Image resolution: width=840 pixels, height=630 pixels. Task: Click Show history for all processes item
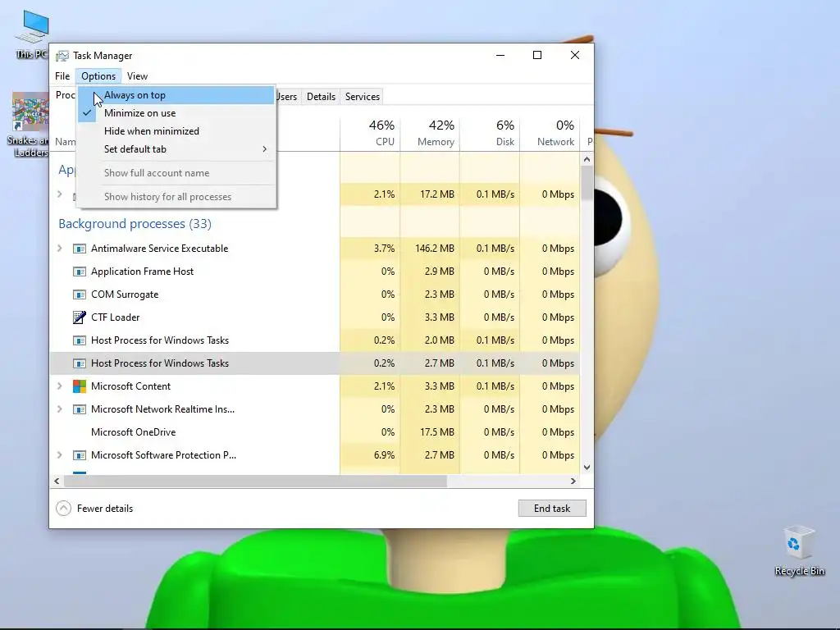click(177, 197)
